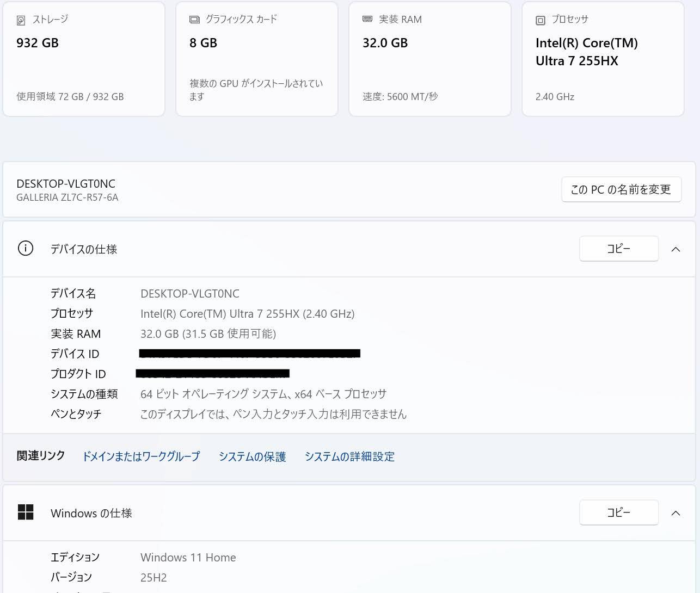The height and width of the screenshot is (593, 700).
Task: Click the Windows logo icon beside Windows の仕様
Action: [26, 512]
